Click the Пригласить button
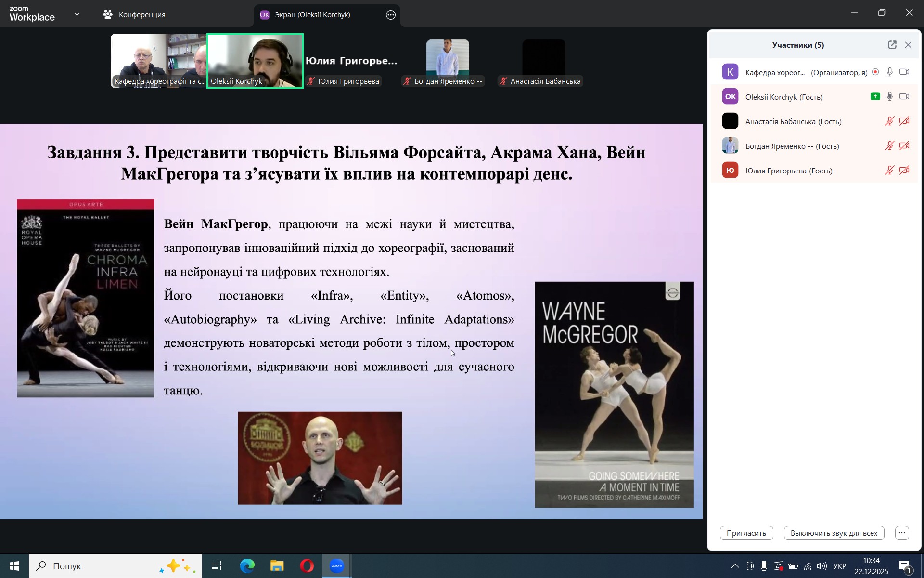924x578 pixels. (x=746, y=533)
